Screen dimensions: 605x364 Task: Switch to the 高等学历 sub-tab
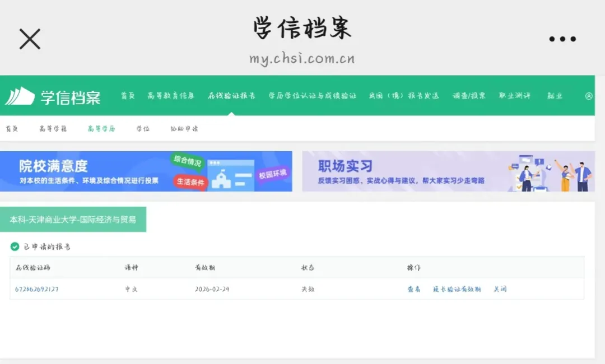point(101,129)
